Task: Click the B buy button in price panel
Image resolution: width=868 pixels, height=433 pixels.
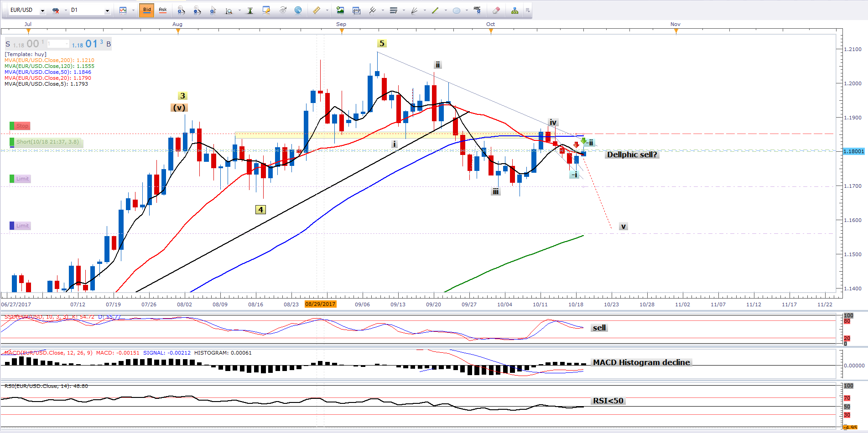Action: [109, 44]
